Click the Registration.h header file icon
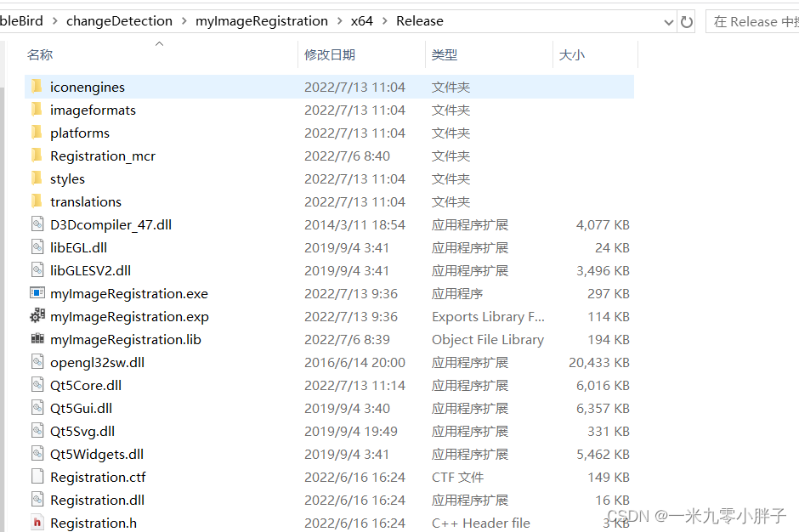Screen dimensions: 799x532 [37, 523]
